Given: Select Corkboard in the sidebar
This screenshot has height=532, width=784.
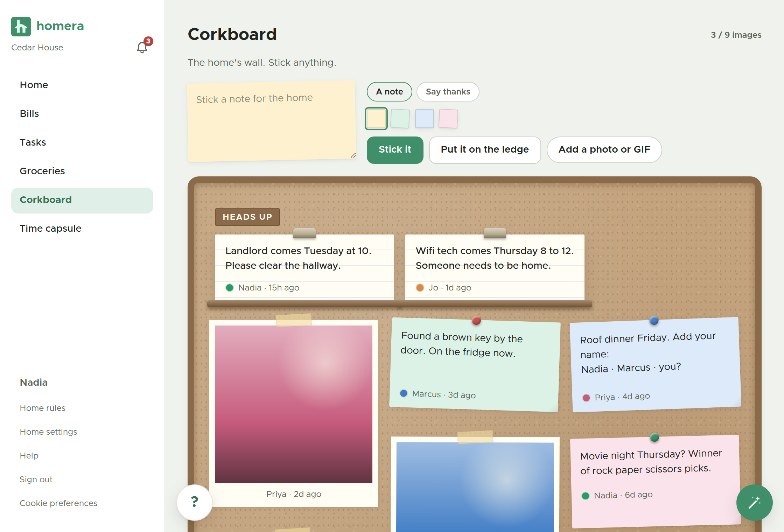Looking at the screenshot, I should 82,200.
